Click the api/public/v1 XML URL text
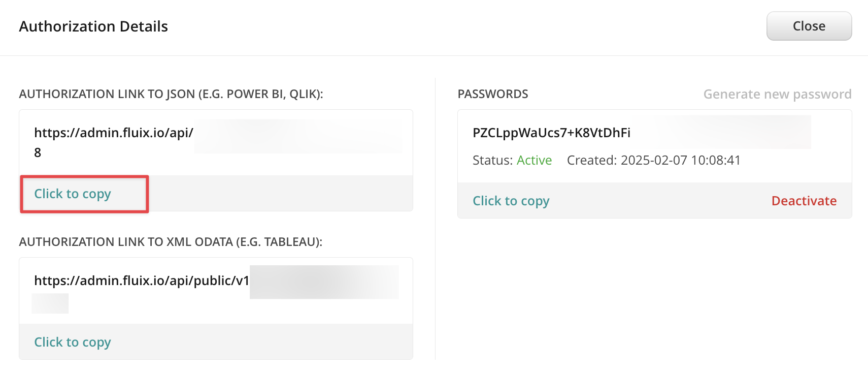 point(142,281)
